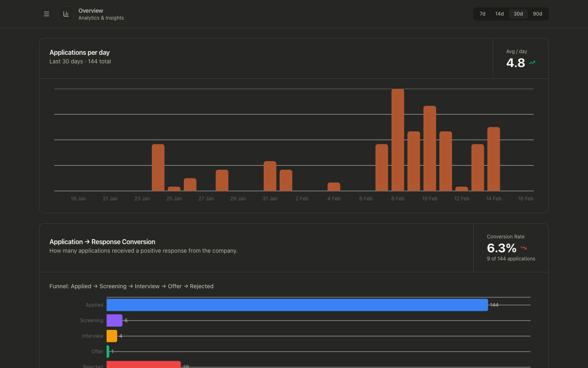Screen dimensions: 588x368
Task: Click the Analytics & Insights subtitle
Action: point(101,18)
